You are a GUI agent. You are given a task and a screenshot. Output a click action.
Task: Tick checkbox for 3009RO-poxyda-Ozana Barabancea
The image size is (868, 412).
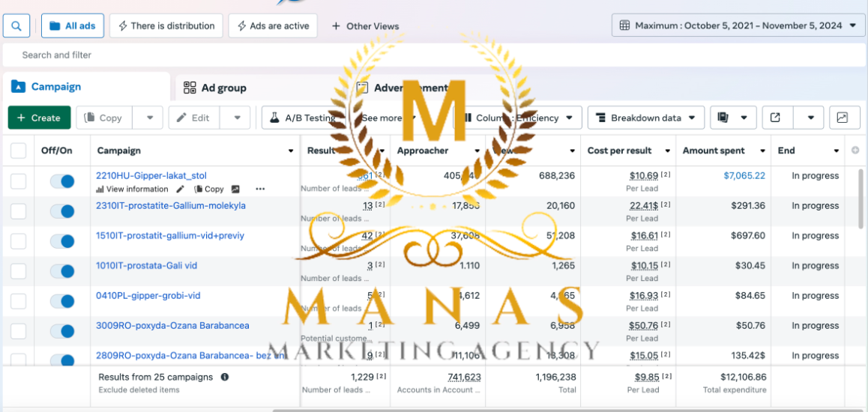coord(18,330)
